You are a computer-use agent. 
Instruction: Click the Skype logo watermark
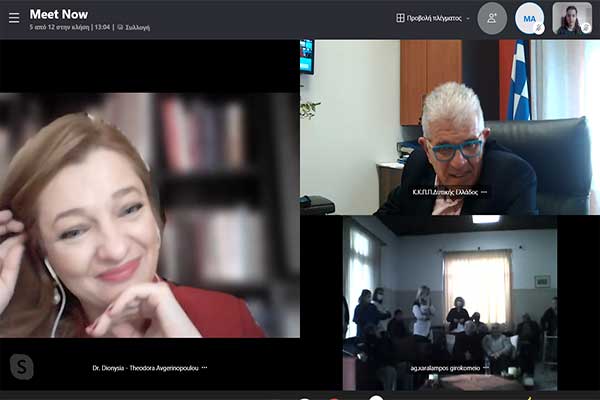pos(21,367)
